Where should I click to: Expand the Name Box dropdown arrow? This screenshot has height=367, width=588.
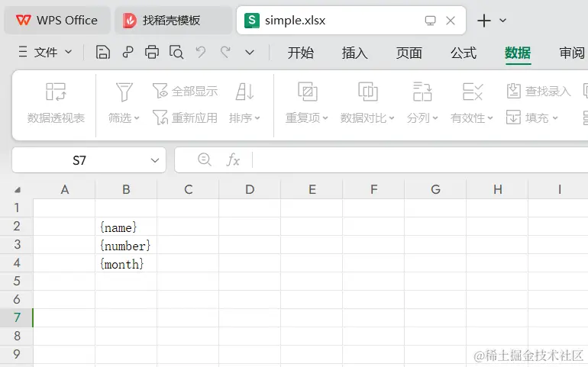(155, 160)
